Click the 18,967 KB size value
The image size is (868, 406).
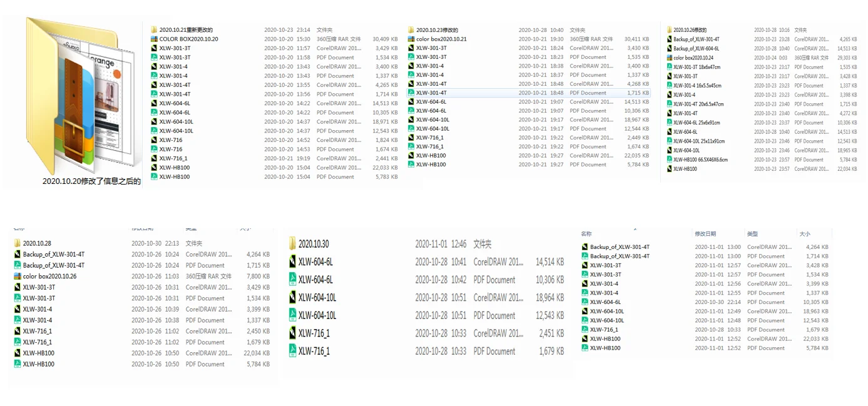point(637,119)
